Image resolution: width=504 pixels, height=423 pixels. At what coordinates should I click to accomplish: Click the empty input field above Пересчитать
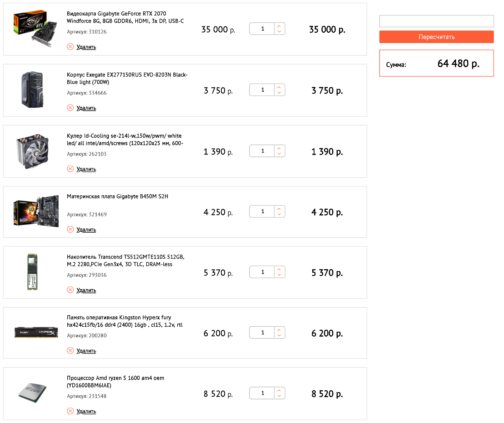click(436, 21)
